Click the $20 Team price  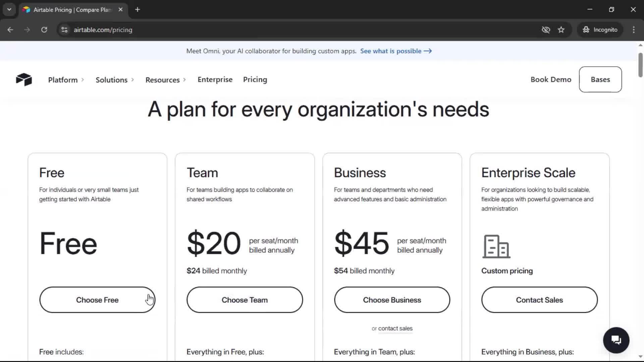(214, 243)
